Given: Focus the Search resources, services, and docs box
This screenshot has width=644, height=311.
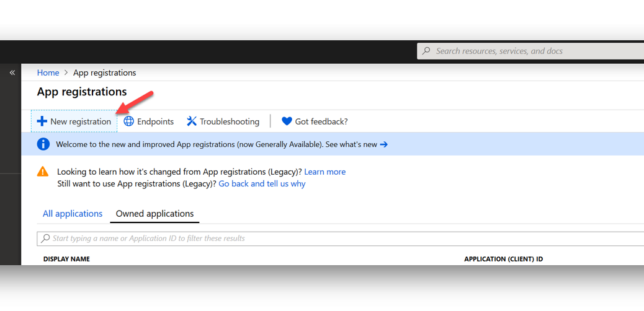Looking at the screenshot, I should point(530,51).
